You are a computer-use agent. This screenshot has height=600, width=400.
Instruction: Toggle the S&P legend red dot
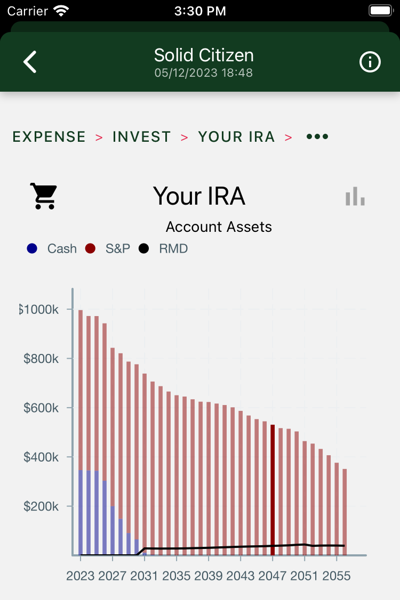coord(90,248)
